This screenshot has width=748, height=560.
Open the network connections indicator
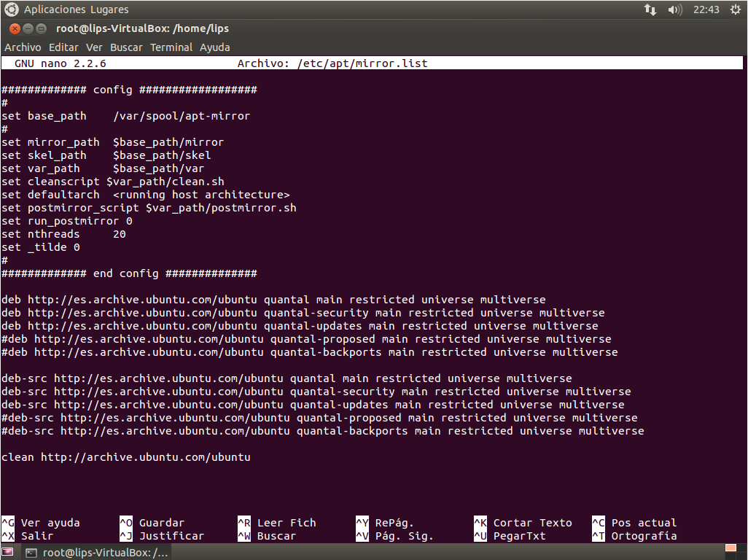650,9
